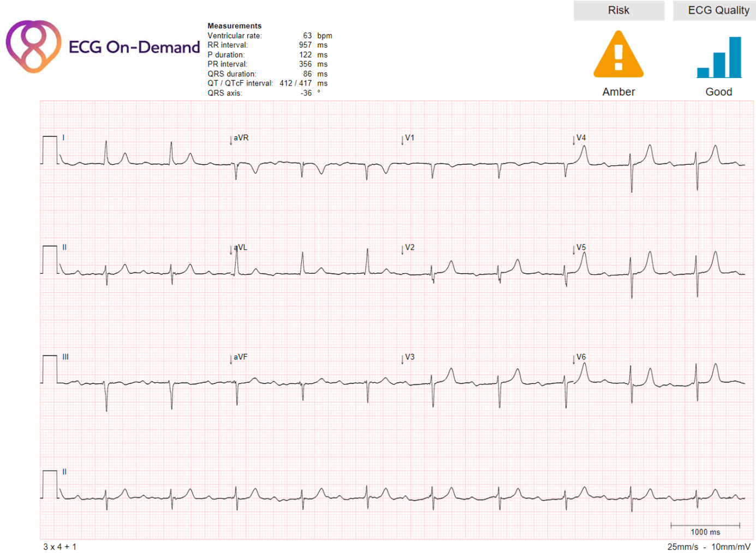Click the 25mm/s - 10mm/mV scale text

709,546
